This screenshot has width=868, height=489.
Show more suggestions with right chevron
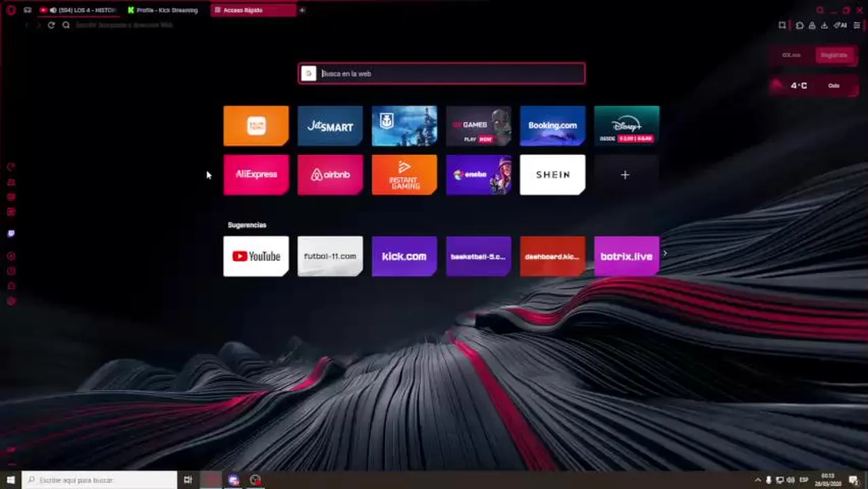coord(665,253)
